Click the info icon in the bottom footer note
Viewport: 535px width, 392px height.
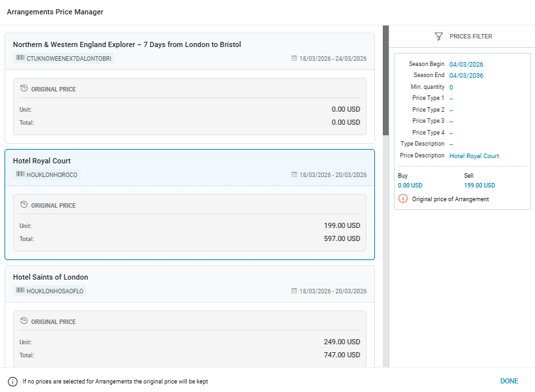(x=12, y=382)
